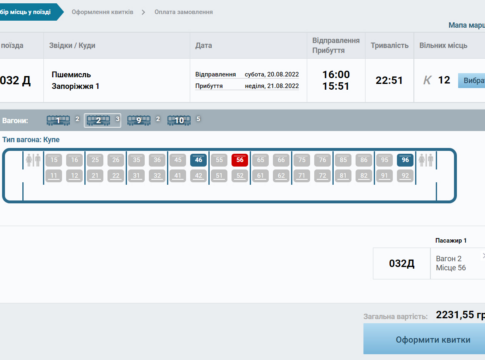Viewport: 485px width, 360px height.
Task: Click occupied seat 91
Action: [x=384, y=176]
